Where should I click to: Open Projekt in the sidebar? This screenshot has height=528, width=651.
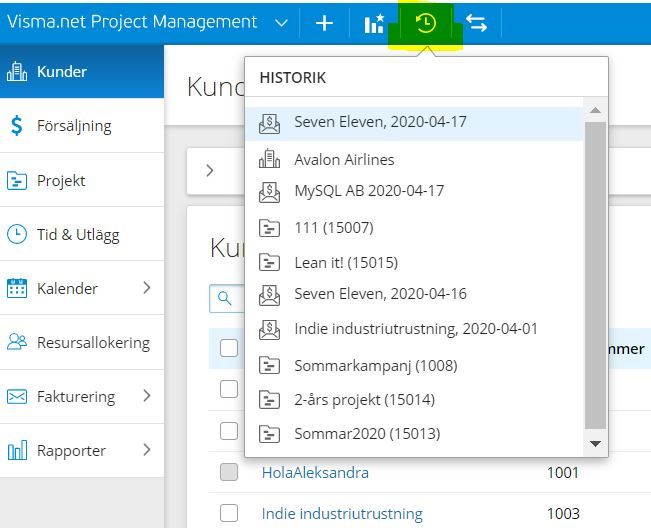[82, 180]
